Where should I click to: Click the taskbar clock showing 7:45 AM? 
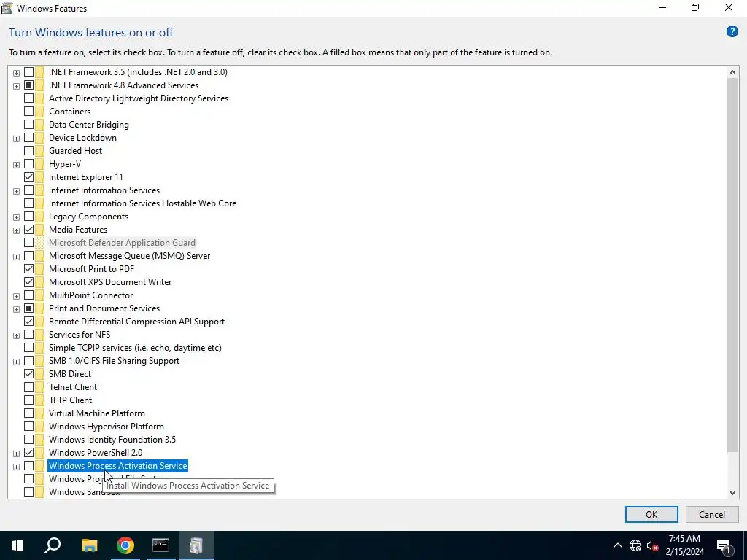[684, 545]
